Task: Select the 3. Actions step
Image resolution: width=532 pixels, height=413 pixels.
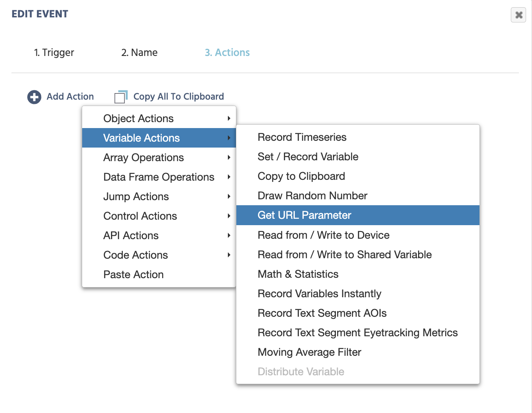Action: pos(227,53)
